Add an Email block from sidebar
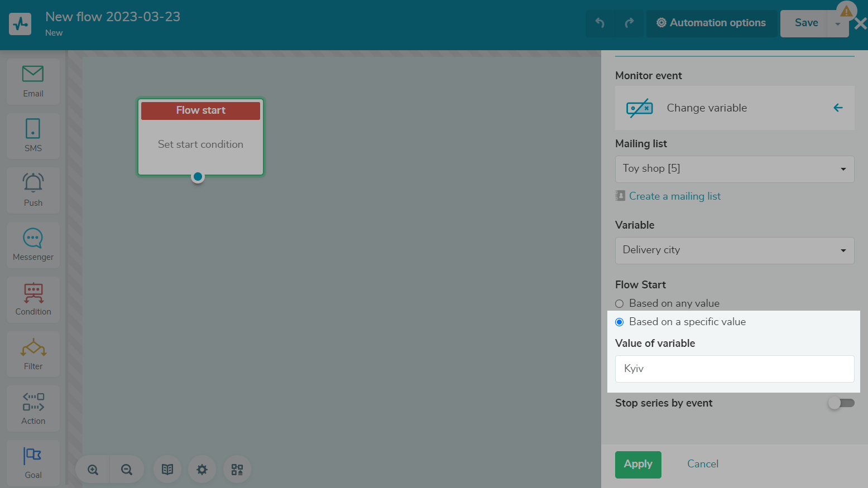This screenshot has height=488, width=868. (33, 81)
